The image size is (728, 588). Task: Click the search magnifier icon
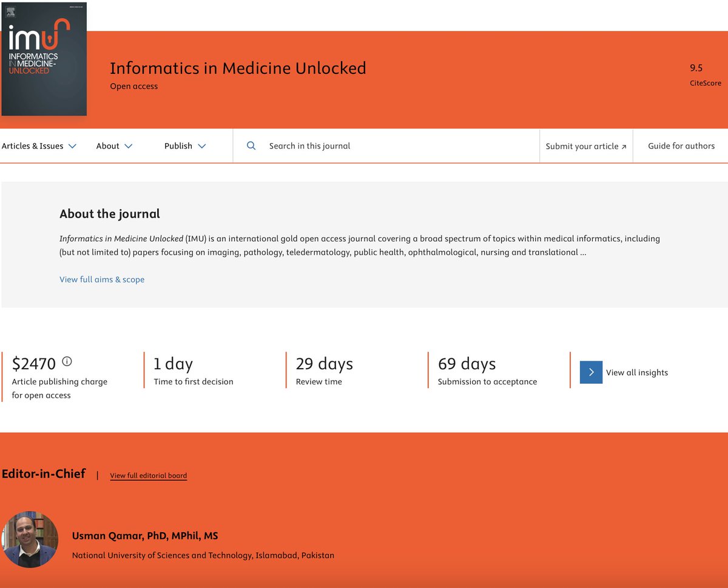point(251,145)
